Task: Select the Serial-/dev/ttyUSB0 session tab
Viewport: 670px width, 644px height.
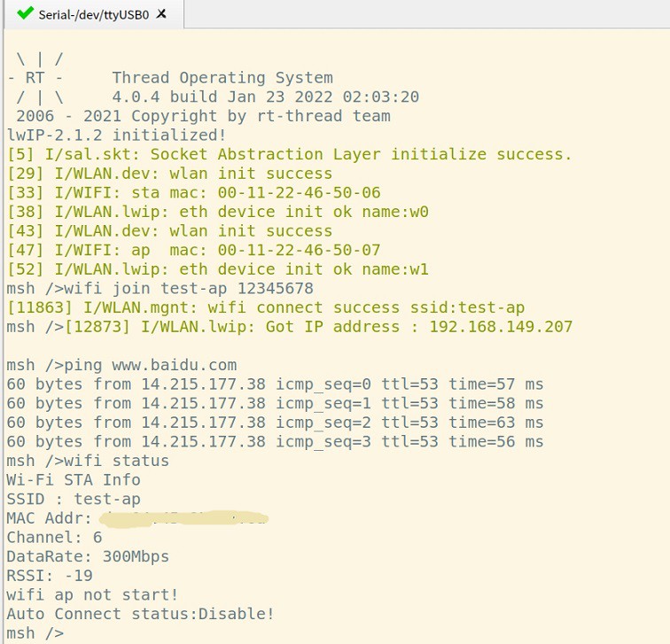Action: [93, 14]
